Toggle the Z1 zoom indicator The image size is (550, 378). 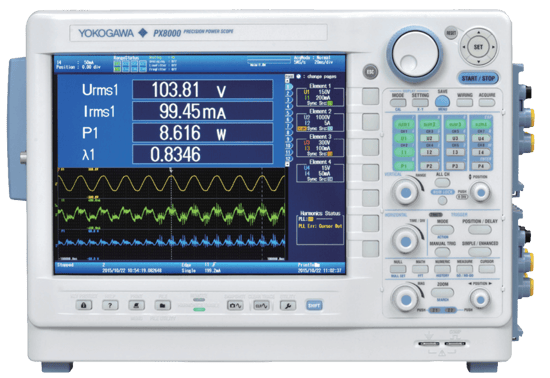(x=435, y=310)
